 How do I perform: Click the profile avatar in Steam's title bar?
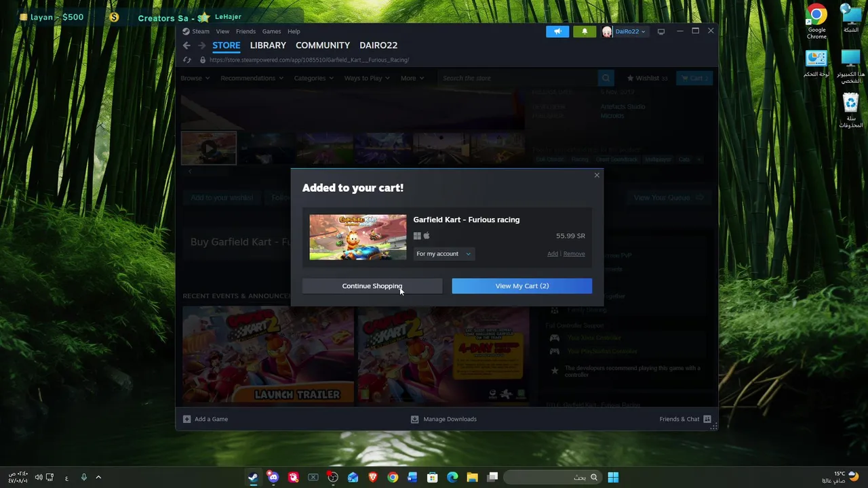click(607, 31)
